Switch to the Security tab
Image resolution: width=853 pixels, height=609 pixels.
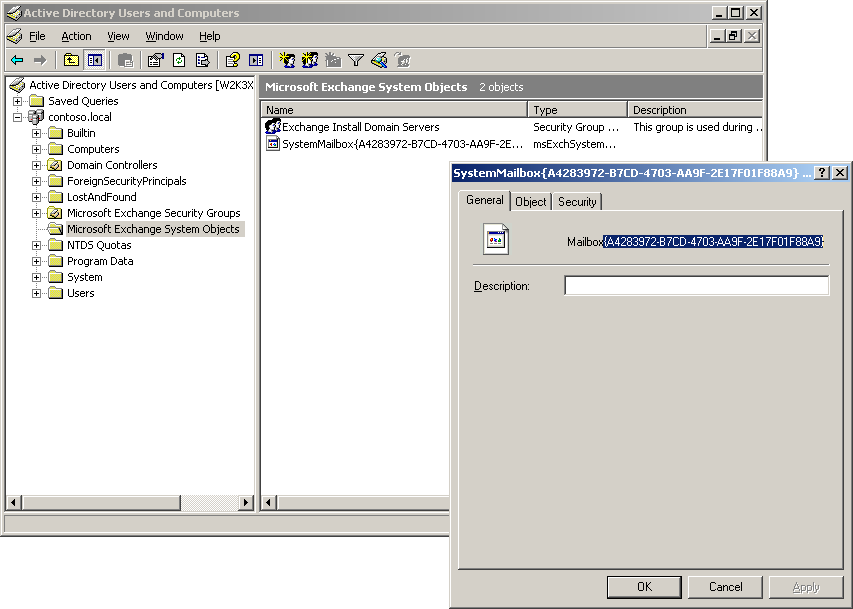(577, 202)
